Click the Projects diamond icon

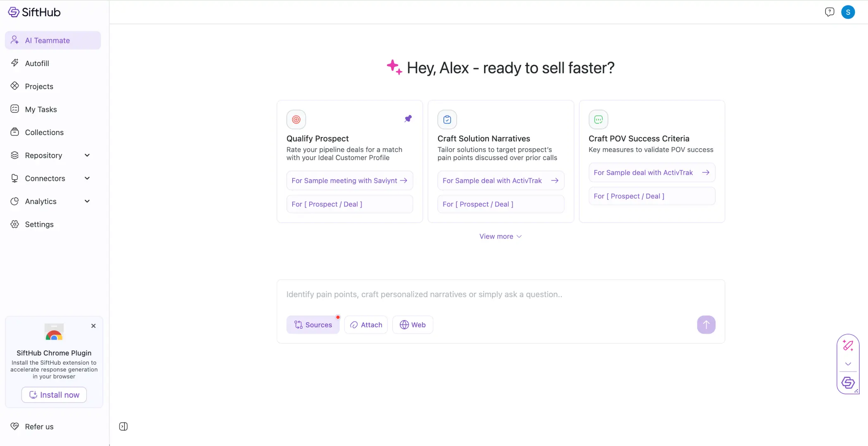(x=15, y=86)
